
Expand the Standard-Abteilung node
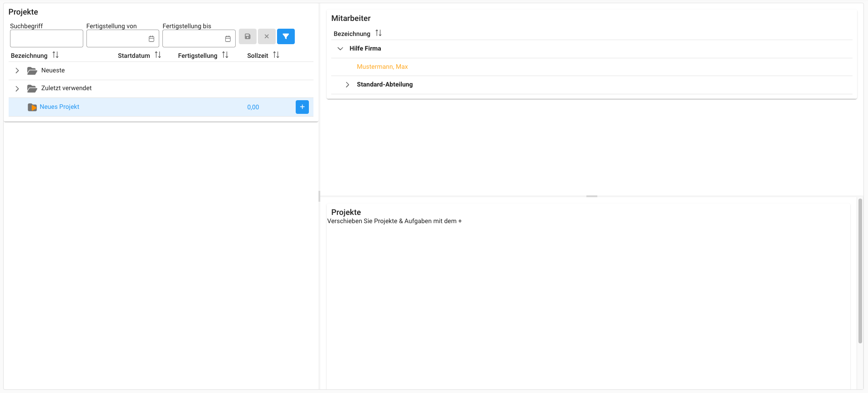coord(348,85)
